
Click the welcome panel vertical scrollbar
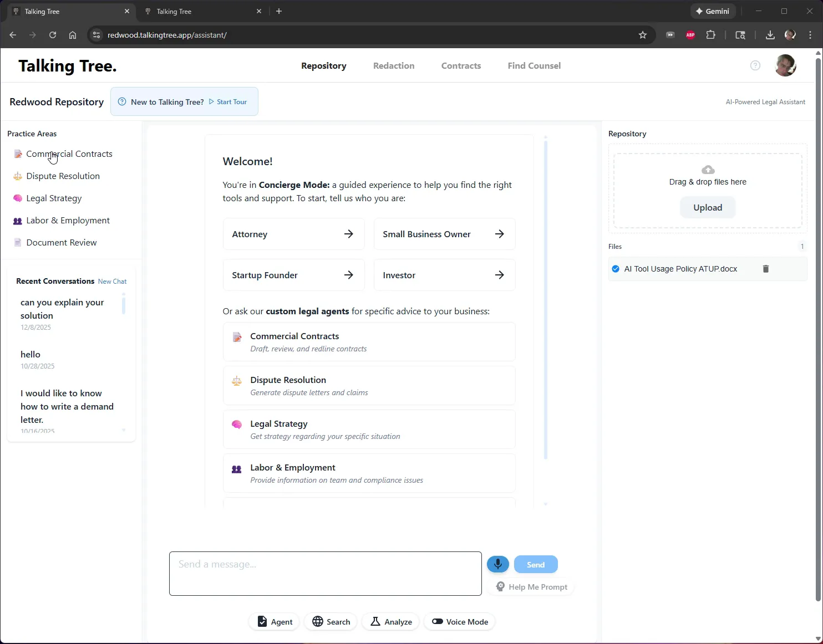tap(546, 299)
